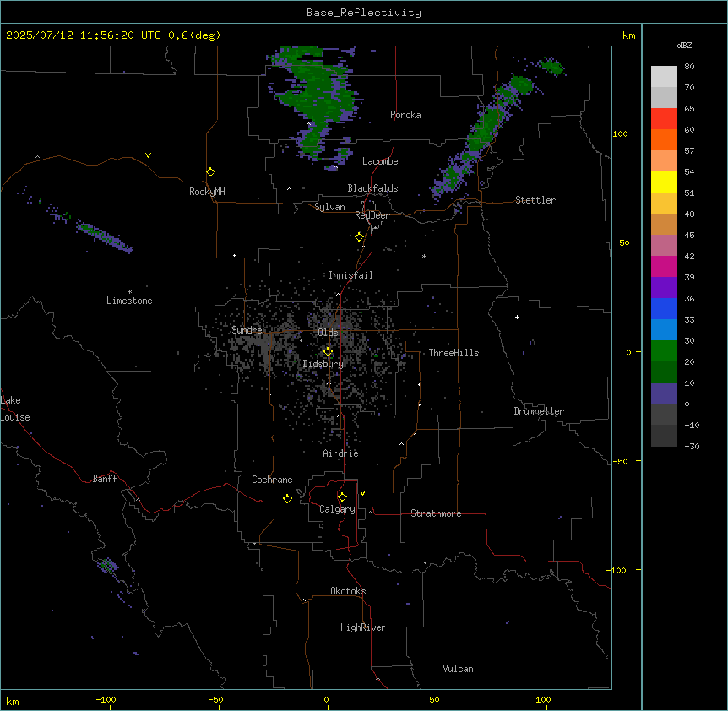The height and width of the screenshot is (711, 728).
Task: Click the 80 value in dBZ legend
Action: coord(689,67)
